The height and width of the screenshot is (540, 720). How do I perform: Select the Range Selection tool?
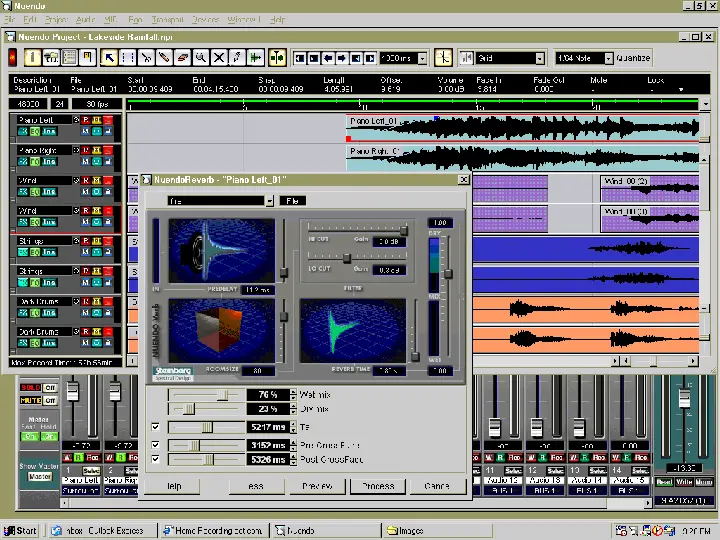pyautogui.click(x=128, y=58)
